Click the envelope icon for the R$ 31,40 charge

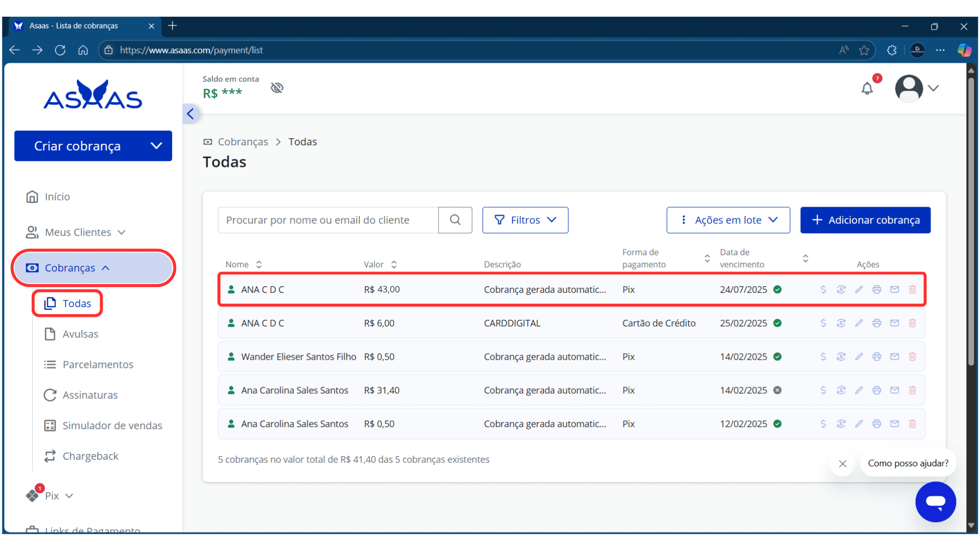[894, 390]
